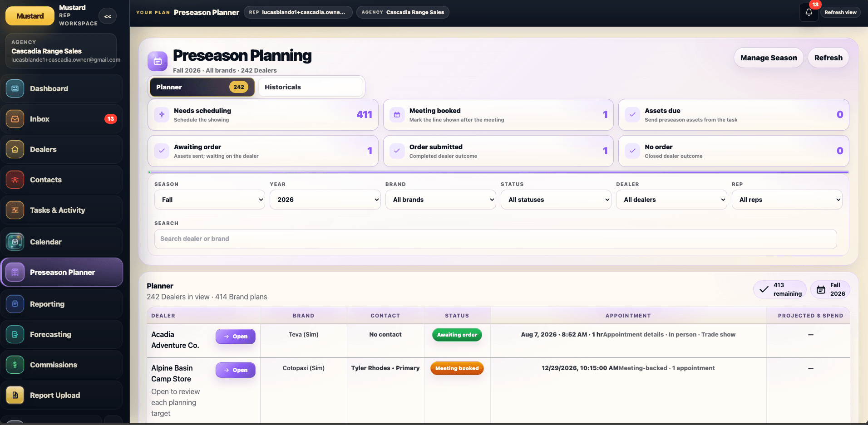Screen dimensions: 868x425
Task: Filter by Needs scheduling card
Action: 263,115
